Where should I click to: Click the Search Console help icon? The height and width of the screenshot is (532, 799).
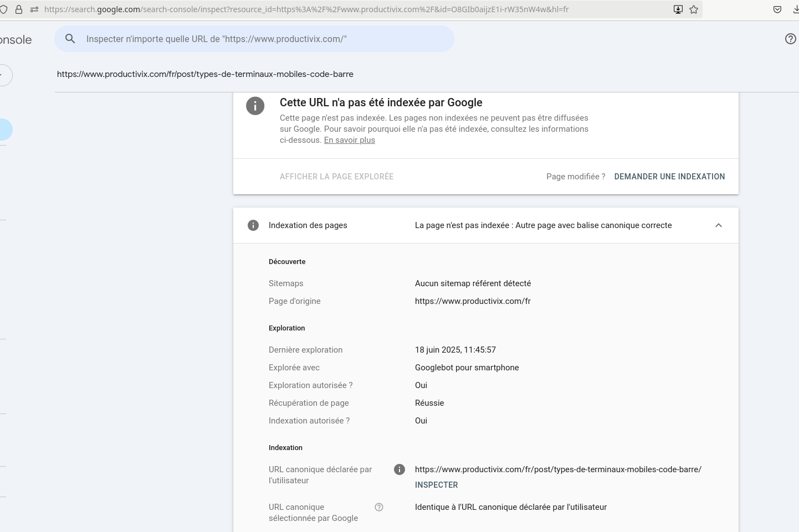pos(791,39)
